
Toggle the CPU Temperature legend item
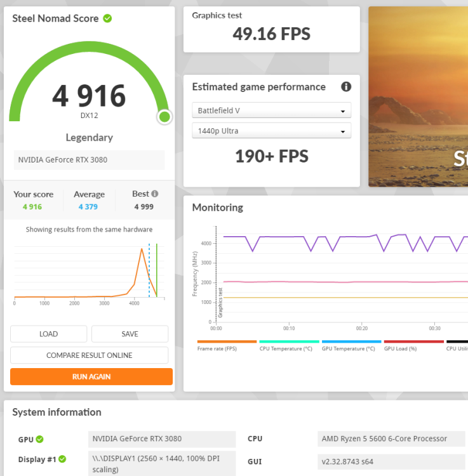coord(286,348)
